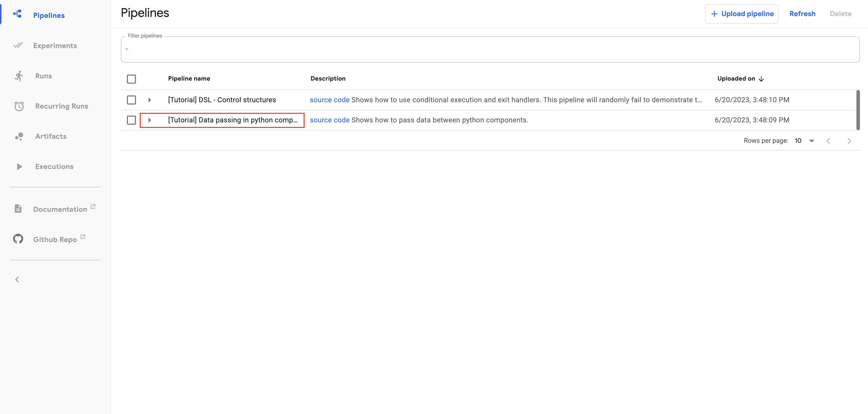The image size is (868, 414).
Task: Click the pipeline table vertical scrollbar
Action: tap(858, 110)
